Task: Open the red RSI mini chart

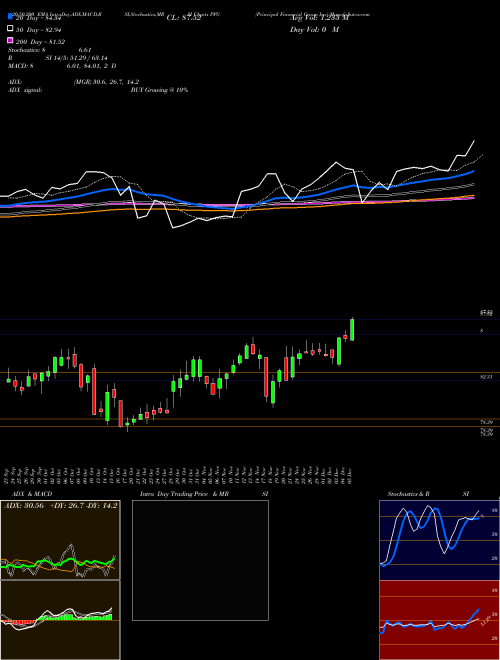Action: (x=439, y=620)
